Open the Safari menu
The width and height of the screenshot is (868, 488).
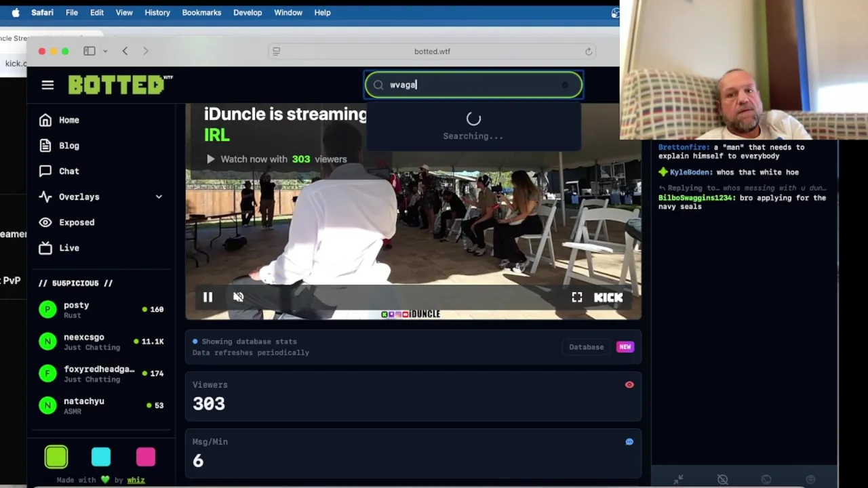click(x=42, y=12)
